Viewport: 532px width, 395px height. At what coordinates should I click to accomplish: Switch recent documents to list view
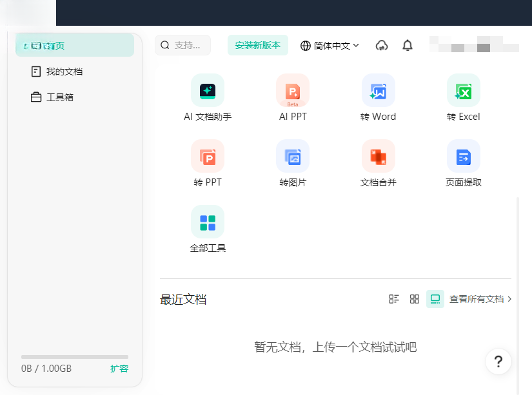coord(393,299)
